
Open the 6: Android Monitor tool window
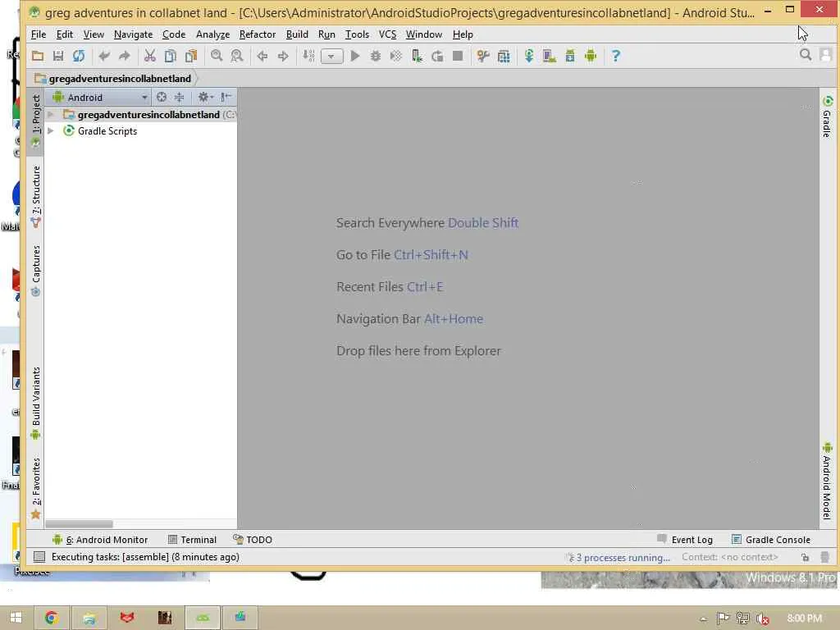click(99, 540)
